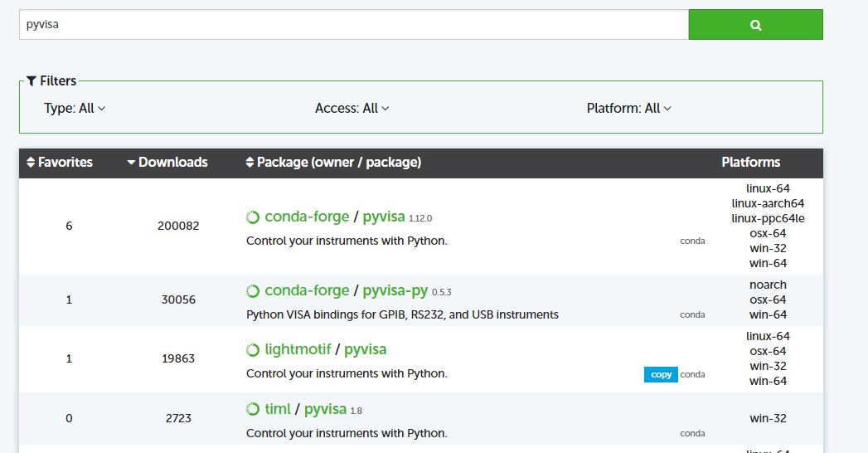The height and width of the screenshot is (453, 868).
Task: Sort the table by the Favorites column
Action: pos(65,163)
